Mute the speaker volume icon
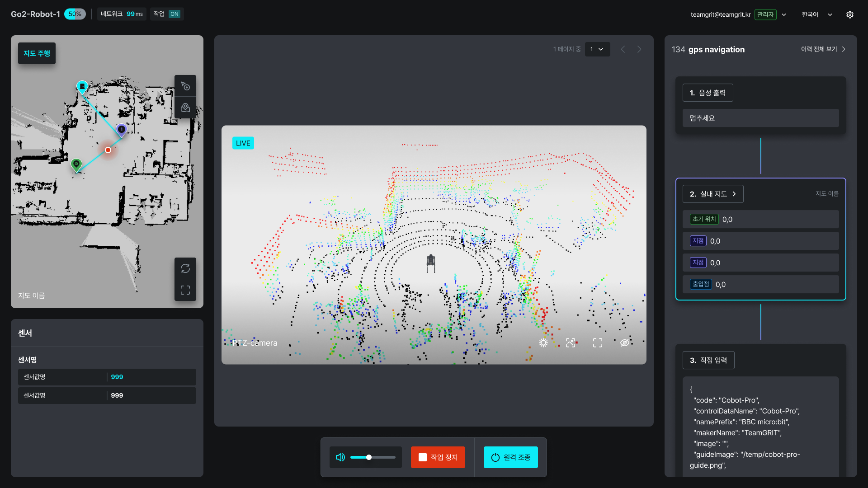Viewport: 868px width, 488px height. pyautogui.click(x=340, y=457)
